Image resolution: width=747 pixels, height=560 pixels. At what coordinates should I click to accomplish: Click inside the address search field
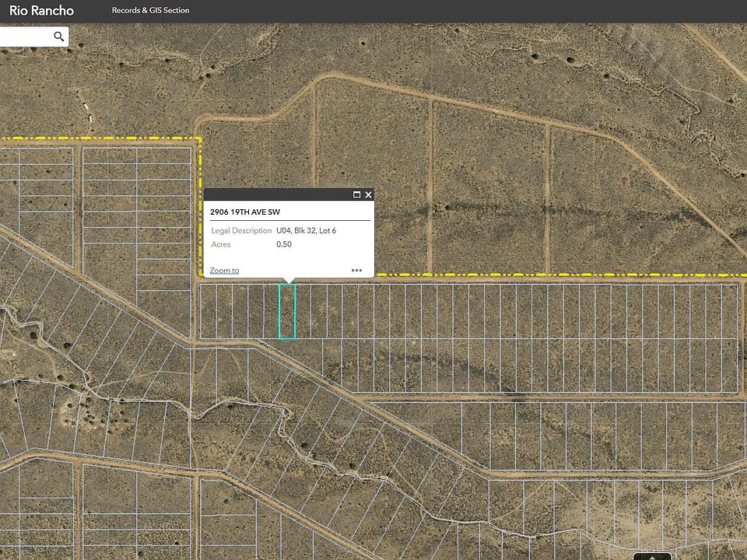[x=26, y=37]
